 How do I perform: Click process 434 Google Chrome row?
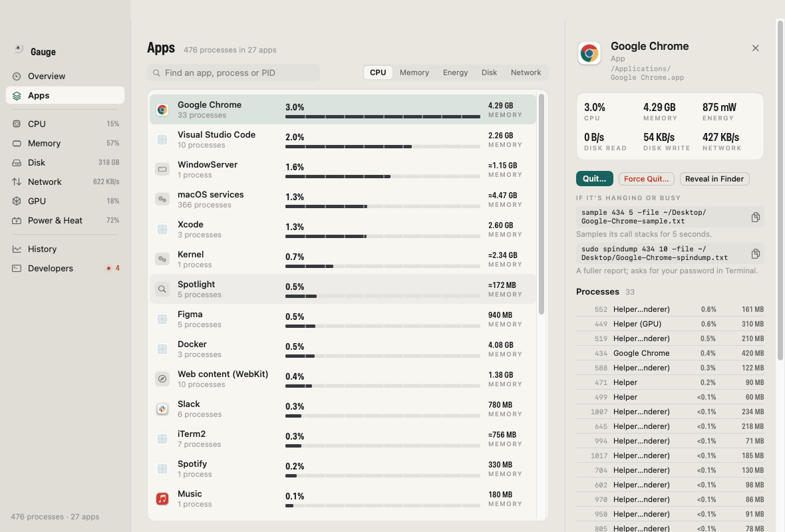[670, 353]
